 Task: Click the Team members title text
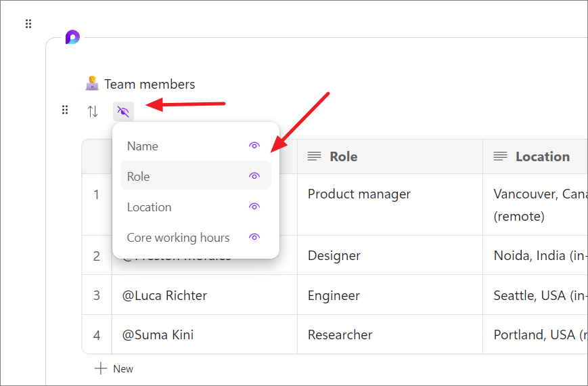150,85
